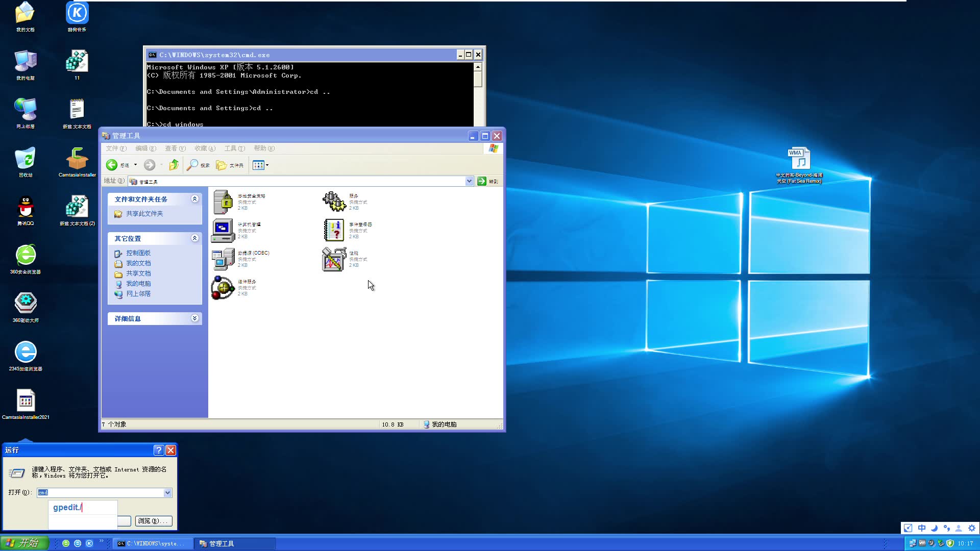The height and width of the screenshot is (551, 980).
Task: Open the views mode dropdown button
Action: (260, 165)
